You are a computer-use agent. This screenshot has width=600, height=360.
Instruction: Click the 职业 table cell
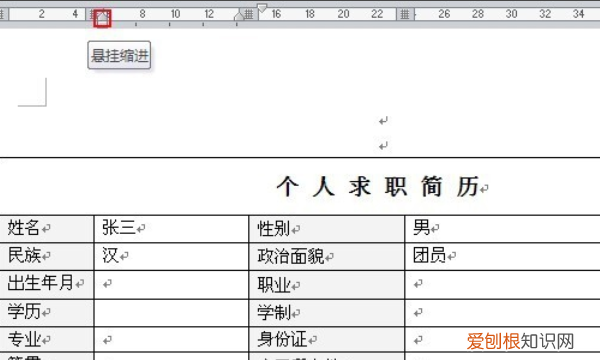(x=327, y=285)
